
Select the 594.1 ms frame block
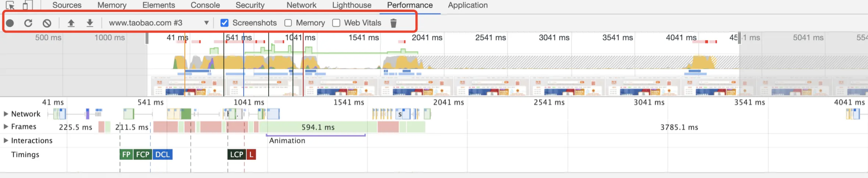tap(317, 127)
